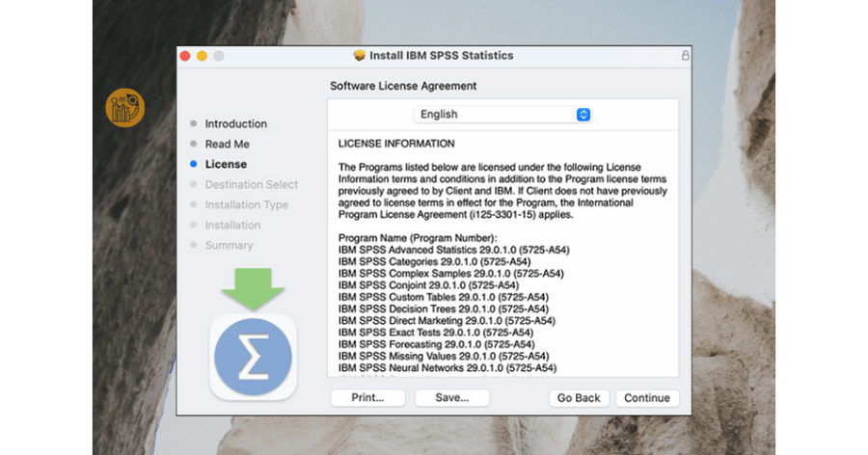Click Continue to accept and proceed
The image size is (868, 455).
click(646, 398)
